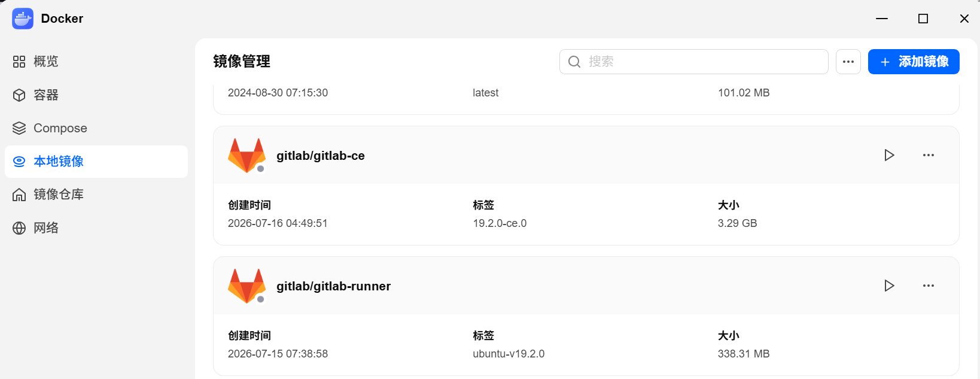
Task: Click the 添加镜像 button
Action: pyautogui.click(x=914, y=62)
